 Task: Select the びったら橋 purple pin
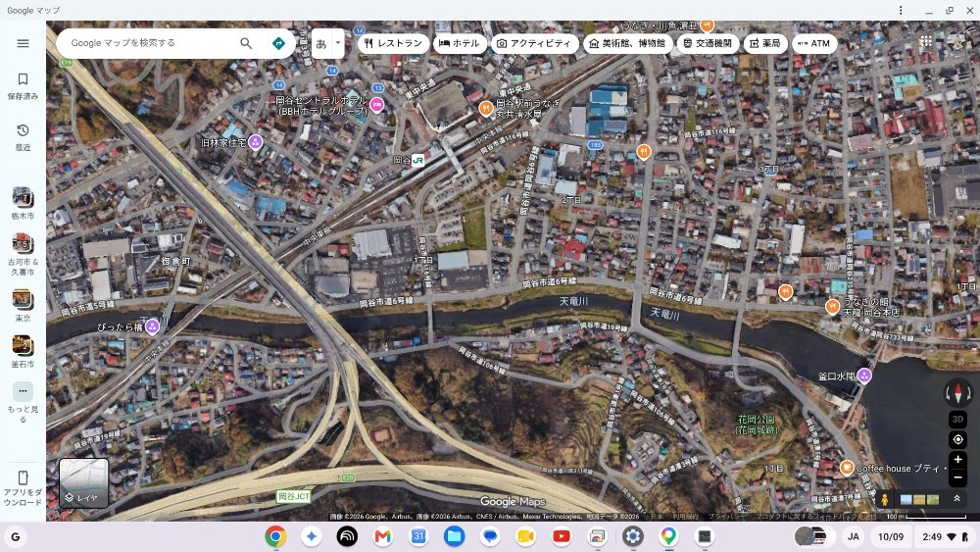click(152, 326)
